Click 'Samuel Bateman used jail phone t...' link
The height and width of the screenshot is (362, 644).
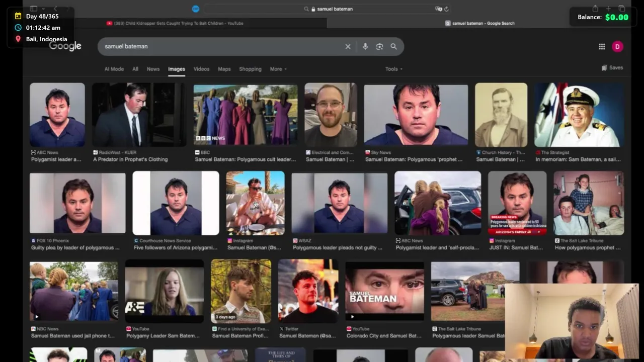tap(73, 336)
